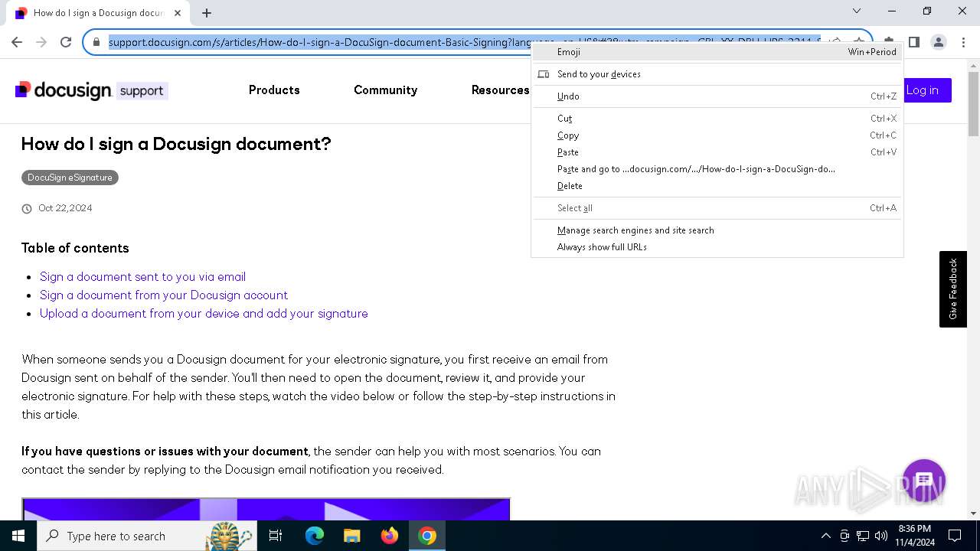This screenshot has height=551, width=980.
Task: Choose Undo in the context menu
Action: [717, 96]
